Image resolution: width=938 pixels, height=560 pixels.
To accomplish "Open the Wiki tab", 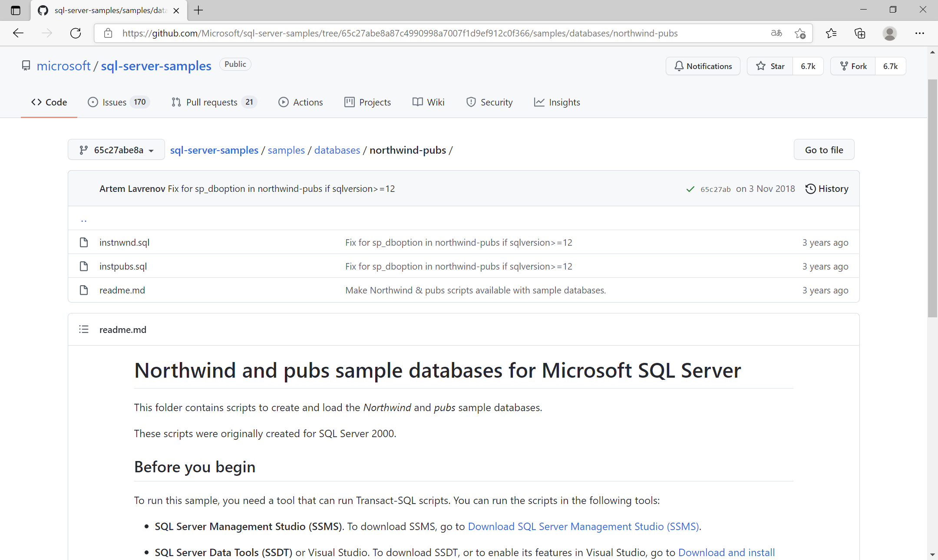I will click(x=429, y=102).
